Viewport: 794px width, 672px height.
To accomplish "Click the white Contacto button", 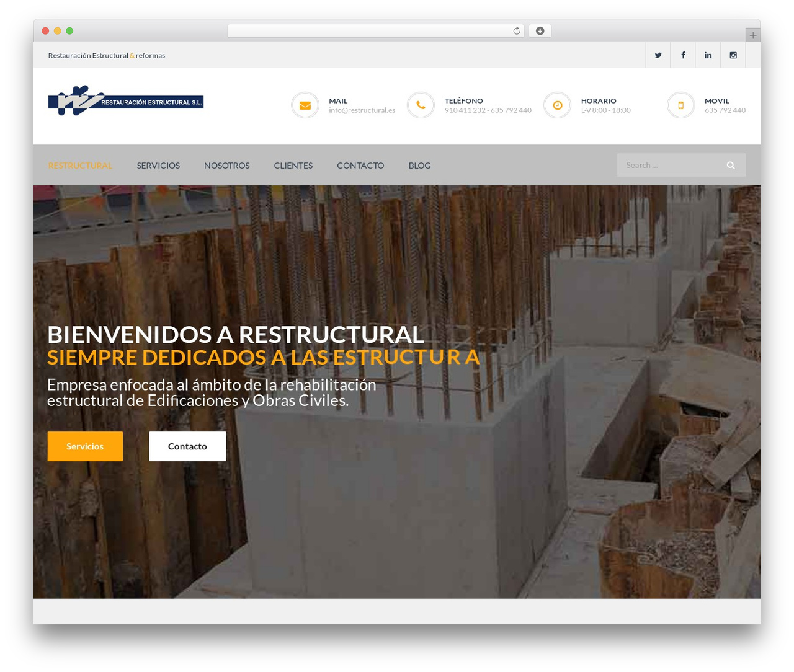I will click(187, 446).
